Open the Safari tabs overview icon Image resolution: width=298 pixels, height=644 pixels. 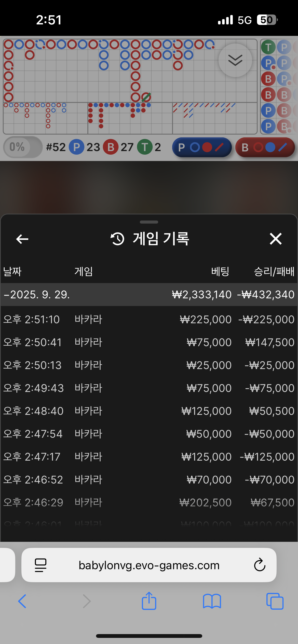(x=275, y=601)
